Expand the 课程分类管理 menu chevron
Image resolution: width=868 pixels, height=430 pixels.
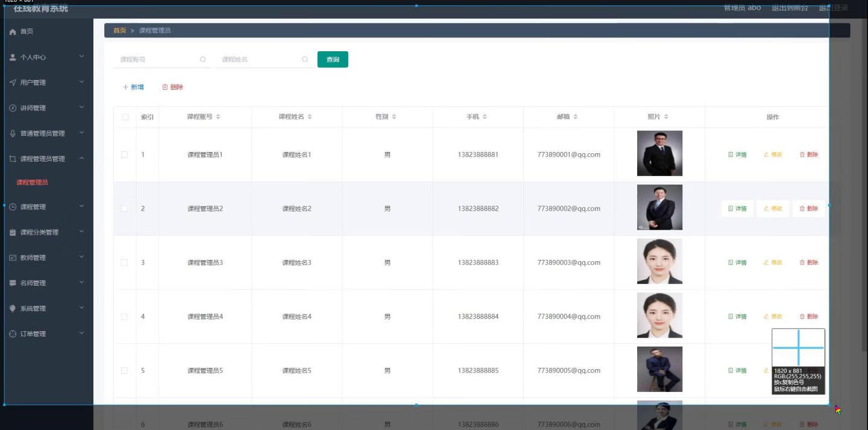click(x=82, y=232)
